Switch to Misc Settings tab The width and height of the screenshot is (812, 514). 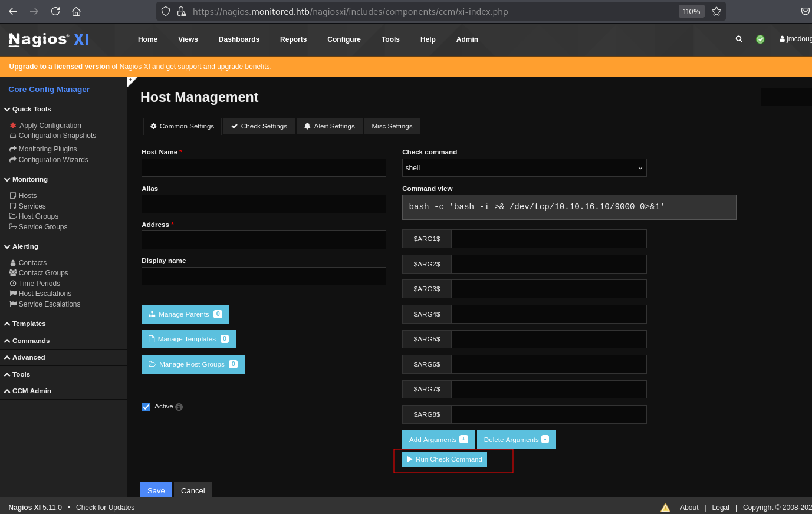pyautogui.click(x=392, y=126)
